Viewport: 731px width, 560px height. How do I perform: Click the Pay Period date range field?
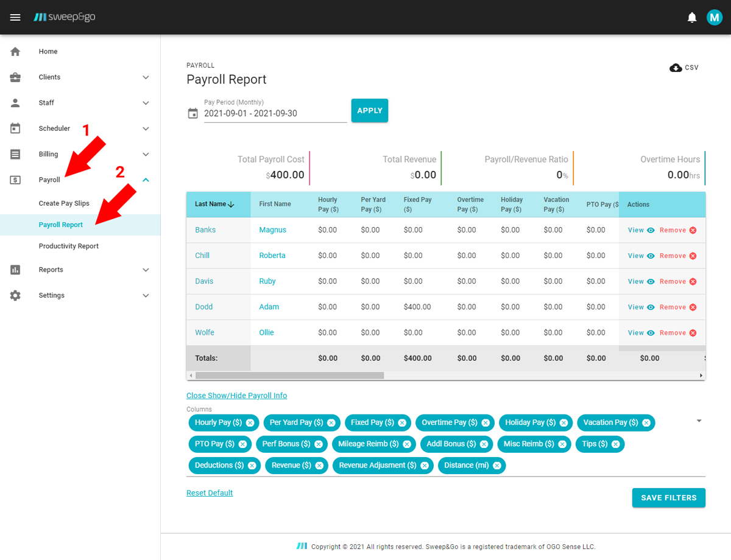(275, 113)
